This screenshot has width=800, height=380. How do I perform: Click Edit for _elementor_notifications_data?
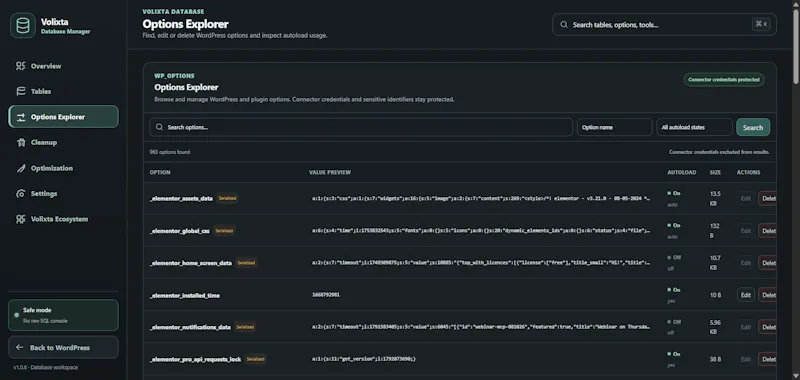click(745, 327)
